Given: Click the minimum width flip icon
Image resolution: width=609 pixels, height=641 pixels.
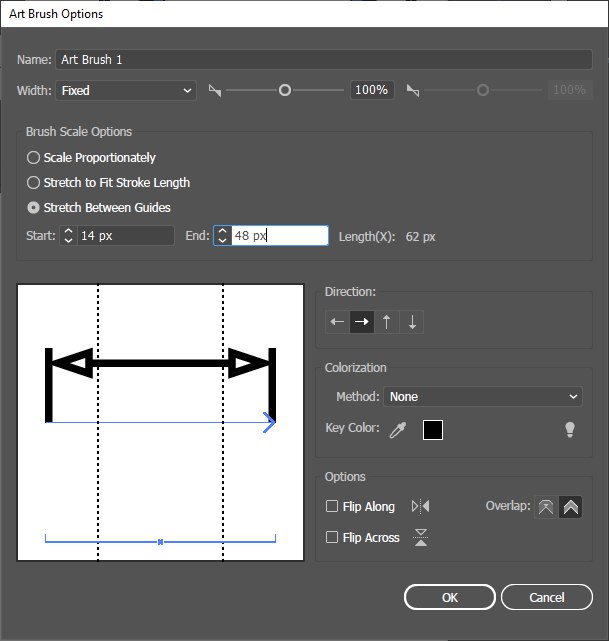Looking at the screenshot, I should 215,90.
